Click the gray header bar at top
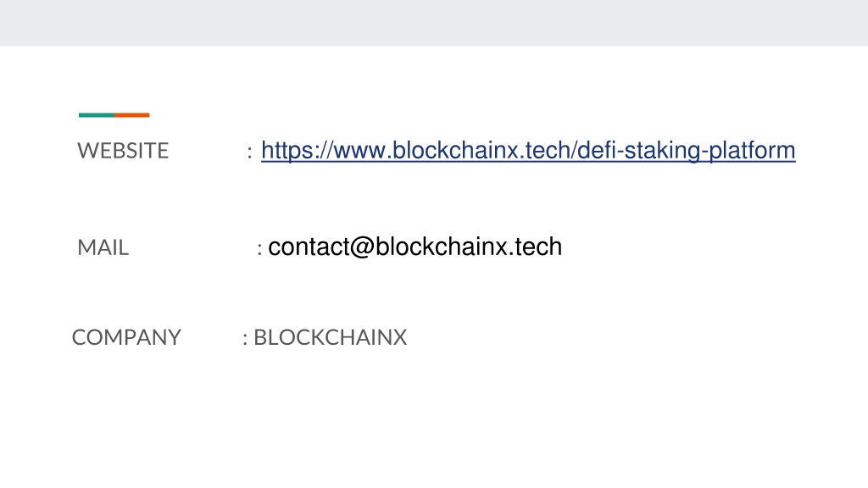The width and height of the screenshot is (868, 488). 434,23
